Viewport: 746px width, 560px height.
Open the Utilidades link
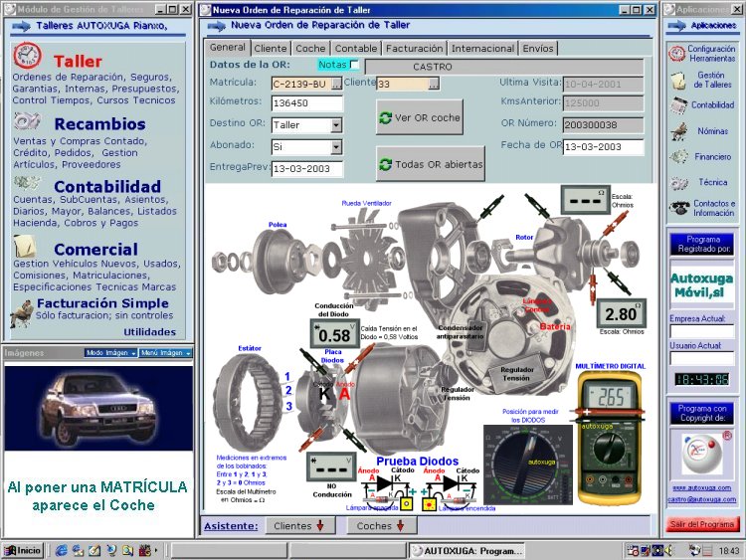(150, 332)
